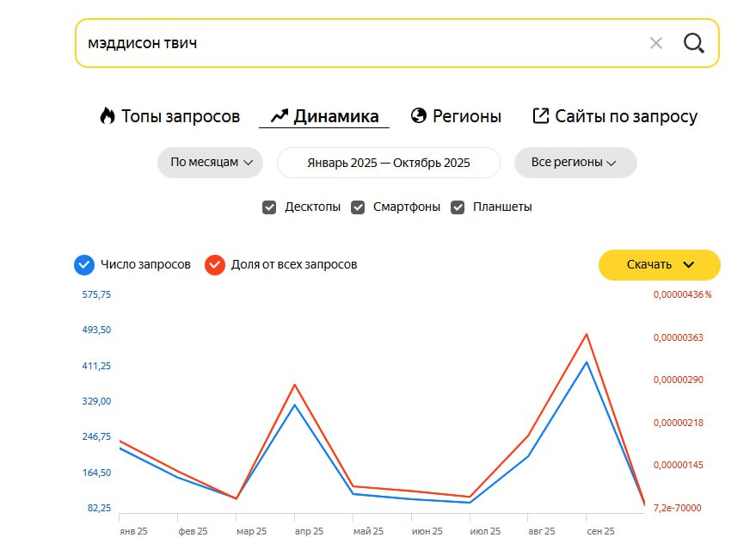This screenshot has height=550, width=756.
Task: Click the trending arrow Dynamics icon
Action: click(x=279, y=116)
